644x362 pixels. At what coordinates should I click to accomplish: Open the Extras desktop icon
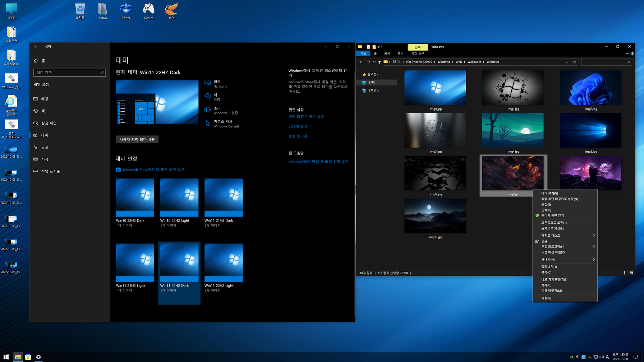pos(103,11)
